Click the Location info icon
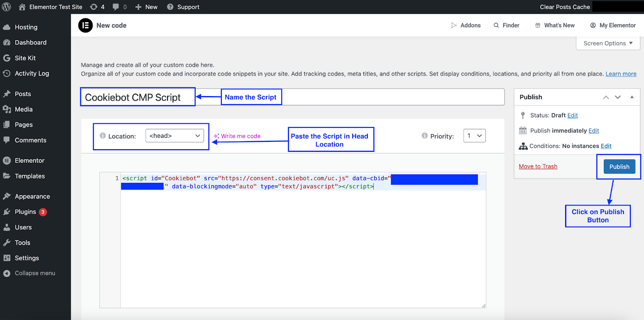Image resolution: width=644 pixels, height=320 pixels. pos(103,136)
